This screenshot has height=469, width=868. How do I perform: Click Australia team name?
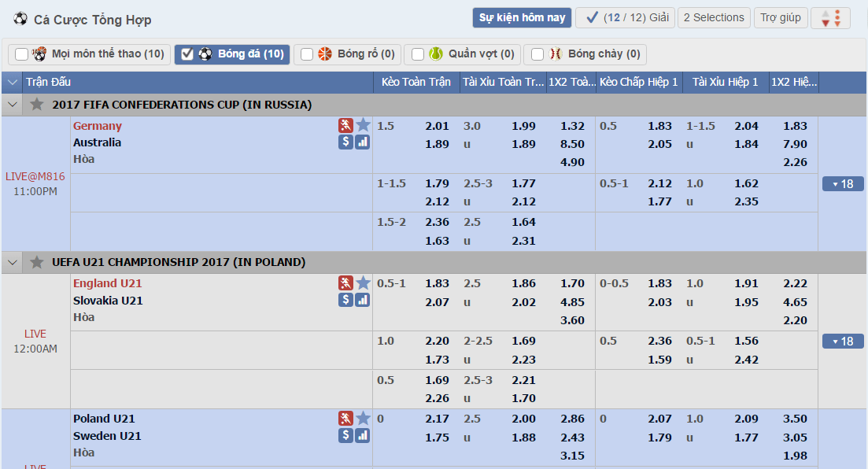[x=97, y=142]
